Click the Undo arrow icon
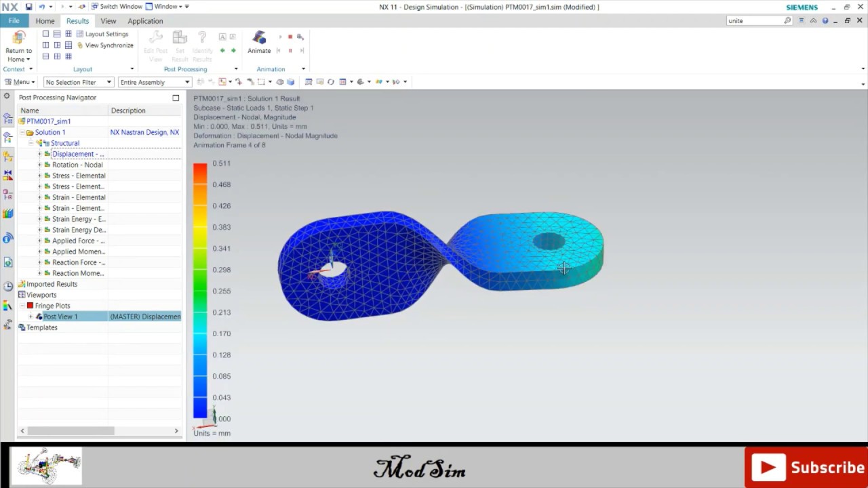Viewport: 868px width, 488px height. point(41,7)
